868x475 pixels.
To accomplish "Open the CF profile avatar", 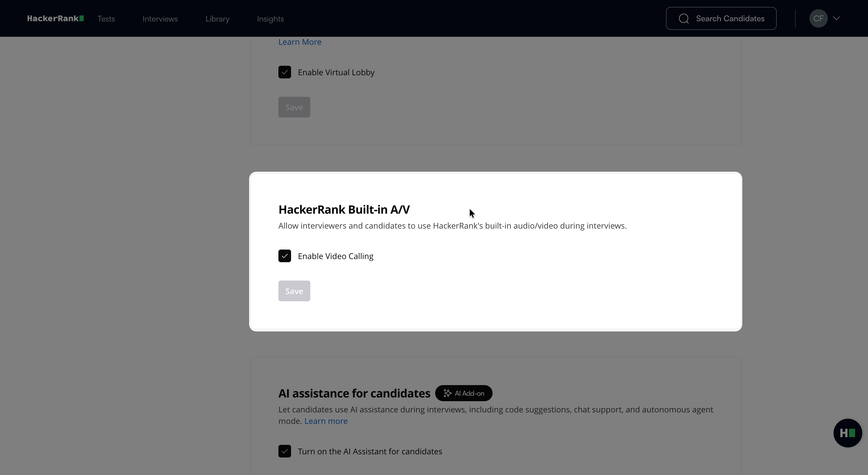I will 818,19.
